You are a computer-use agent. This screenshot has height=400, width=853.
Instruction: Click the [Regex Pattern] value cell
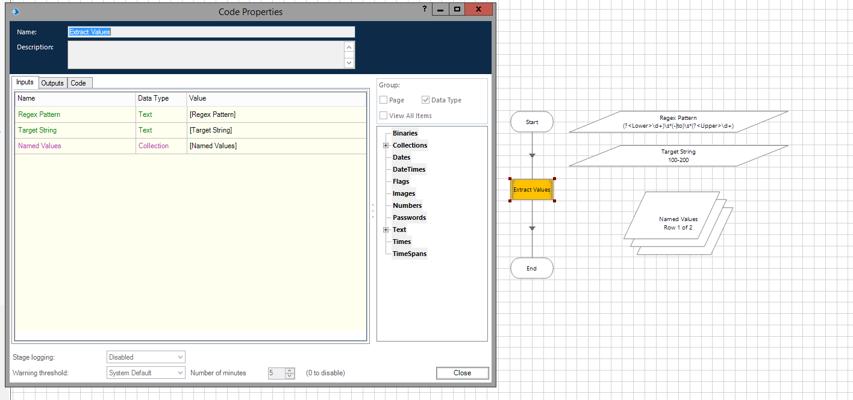(276, 115)
